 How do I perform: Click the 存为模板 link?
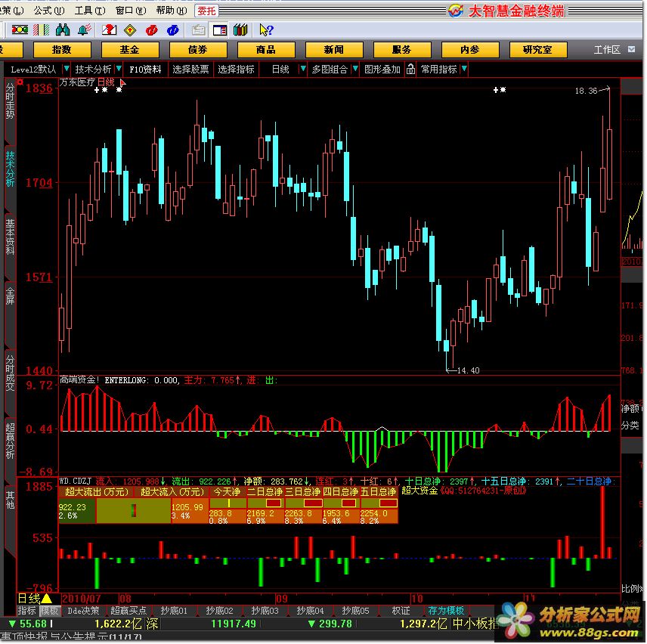(x=446, y=611)
